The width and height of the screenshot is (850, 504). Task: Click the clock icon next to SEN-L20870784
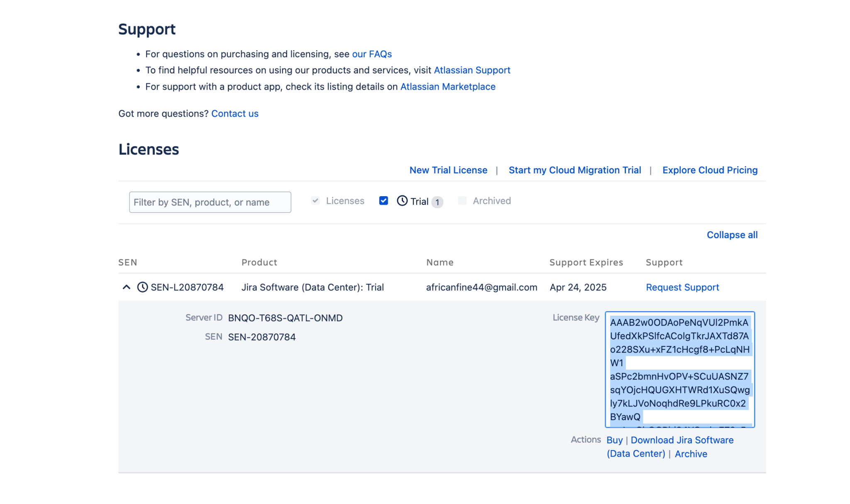(142, 287)
